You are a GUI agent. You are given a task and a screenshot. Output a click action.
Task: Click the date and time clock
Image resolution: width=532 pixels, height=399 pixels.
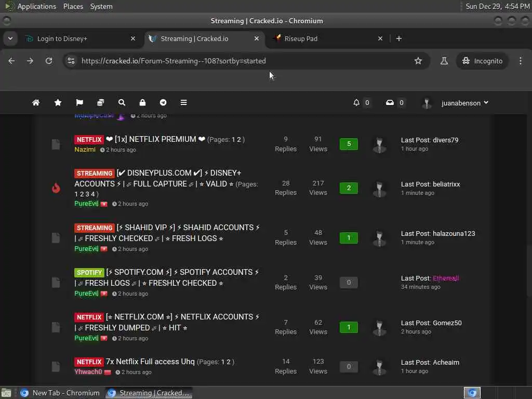(497, 6)
